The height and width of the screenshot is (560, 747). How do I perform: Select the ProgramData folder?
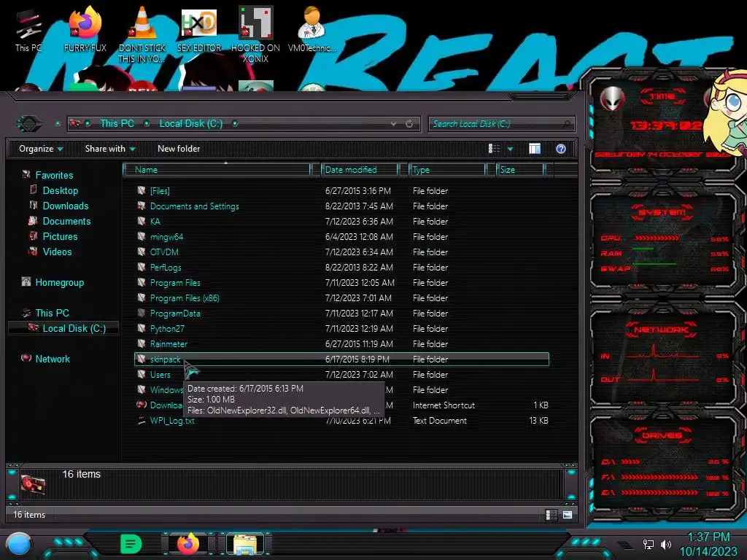click(341, 314)
